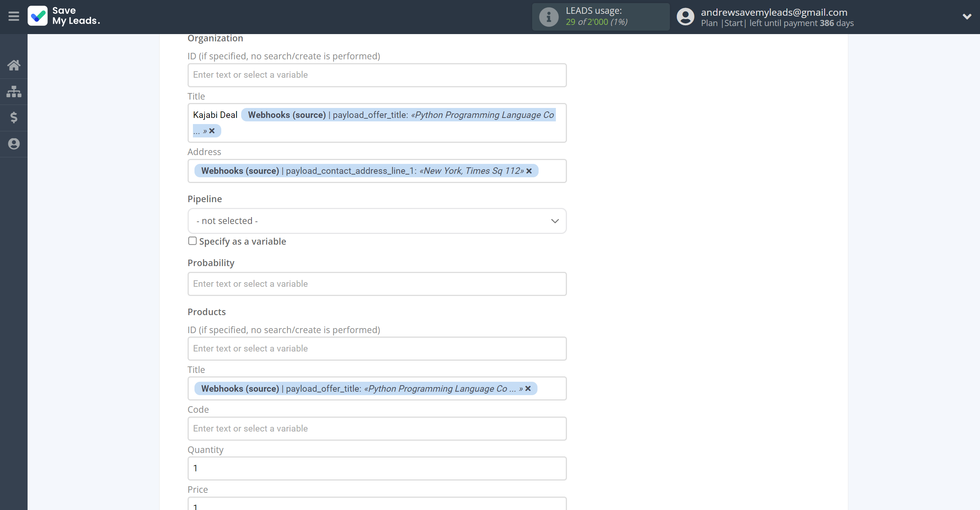Remove variable from Organization Title field
This screenshot has width=980, height=510.
[212, 131]
